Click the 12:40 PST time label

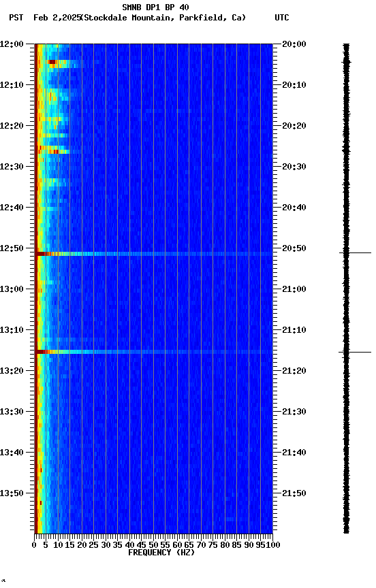point(12,208)
